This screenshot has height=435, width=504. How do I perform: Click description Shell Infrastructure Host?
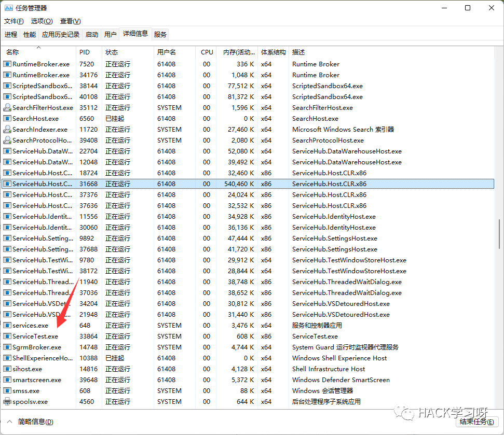tap(329, 369)
